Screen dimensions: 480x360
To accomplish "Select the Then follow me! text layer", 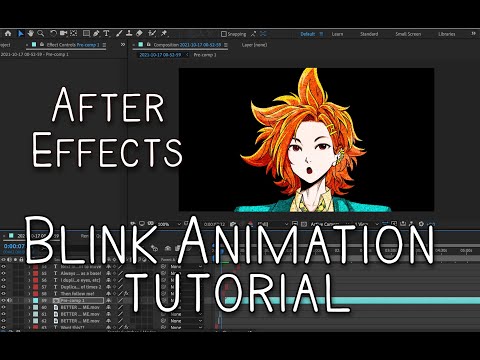I will [77, 294].
